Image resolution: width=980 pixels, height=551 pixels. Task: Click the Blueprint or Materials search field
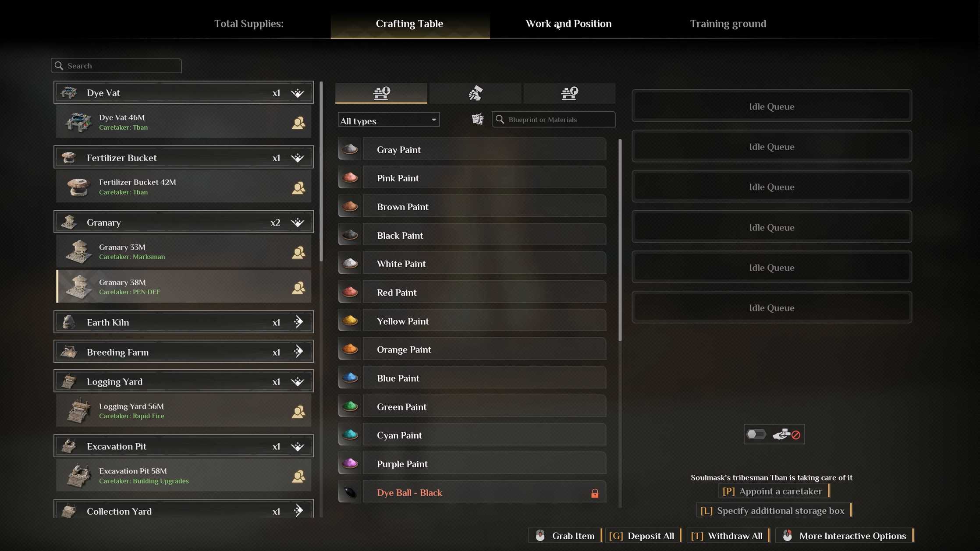pos(554,120)
